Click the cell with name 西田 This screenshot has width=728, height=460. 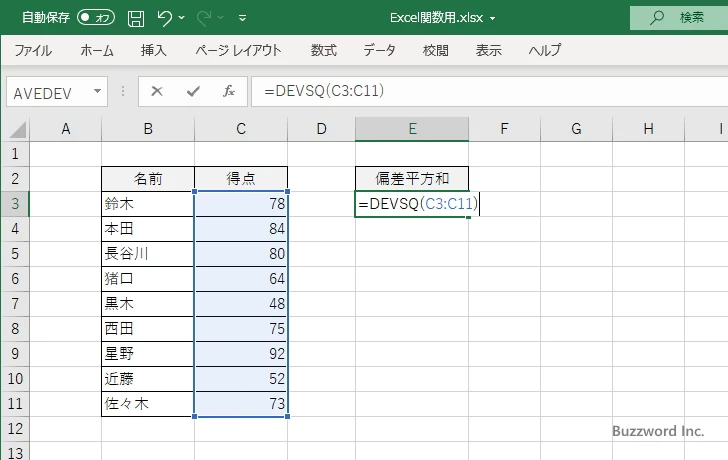148,329
